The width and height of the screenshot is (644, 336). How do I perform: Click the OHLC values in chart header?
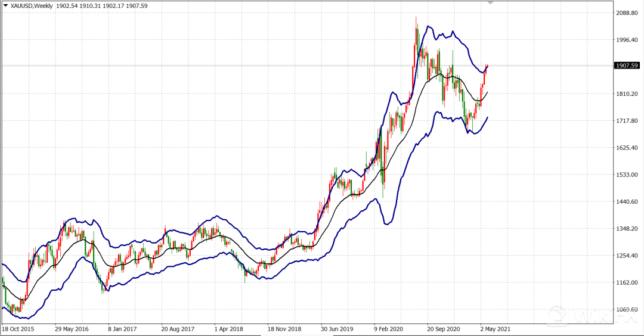(x=101, y=5)
